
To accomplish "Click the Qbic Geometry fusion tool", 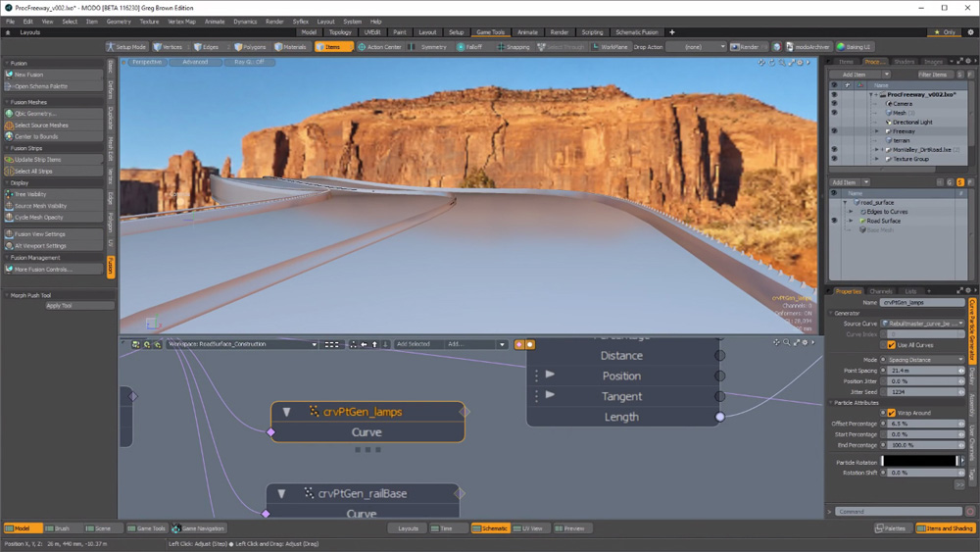I will click(x=35, y=114).
